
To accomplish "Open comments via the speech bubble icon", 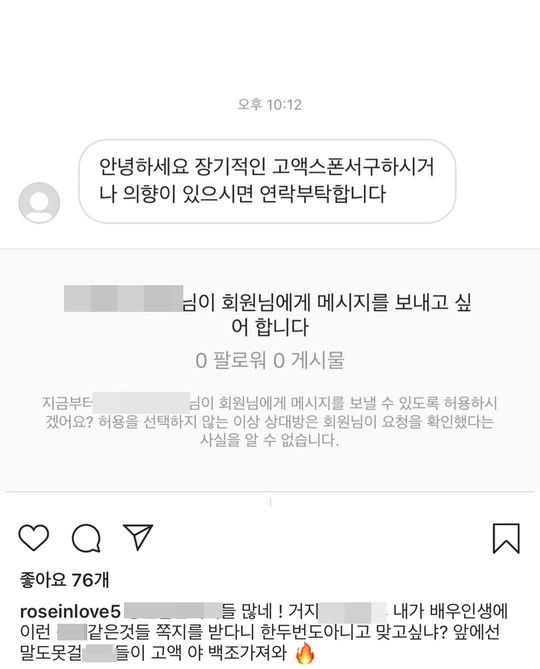I will click(87, 538).
